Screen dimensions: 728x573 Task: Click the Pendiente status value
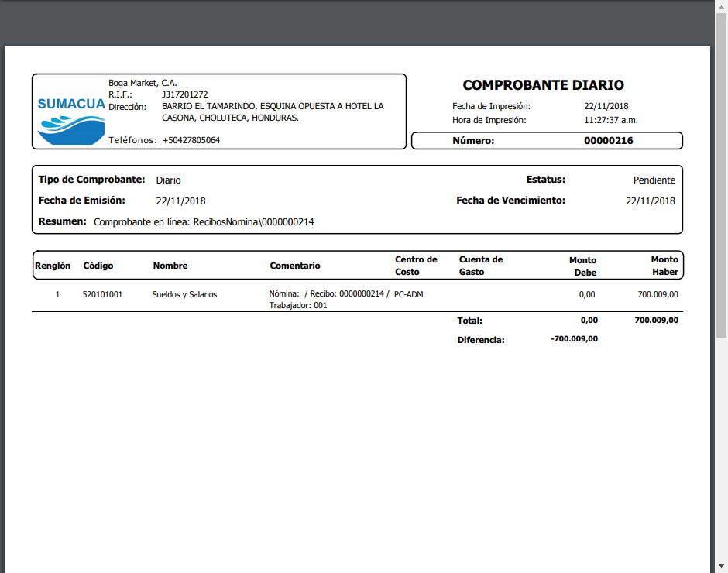[x=654, y=180]
